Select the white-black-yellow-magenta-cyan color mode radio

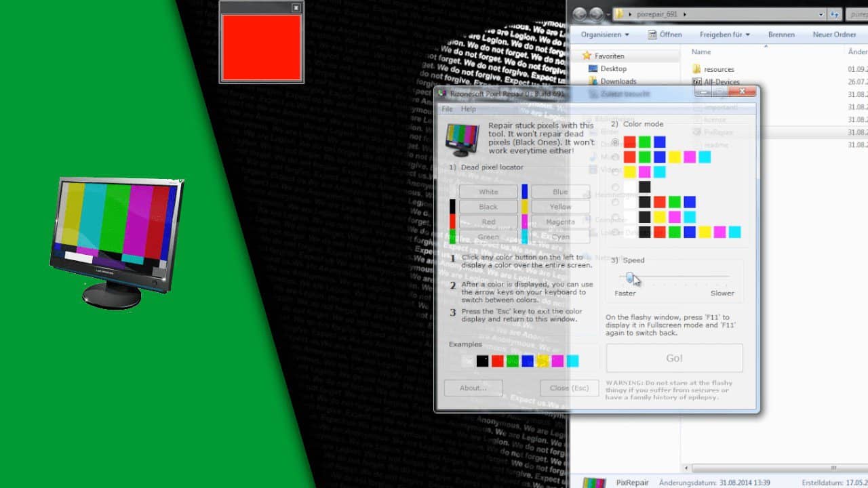[615, 217]
